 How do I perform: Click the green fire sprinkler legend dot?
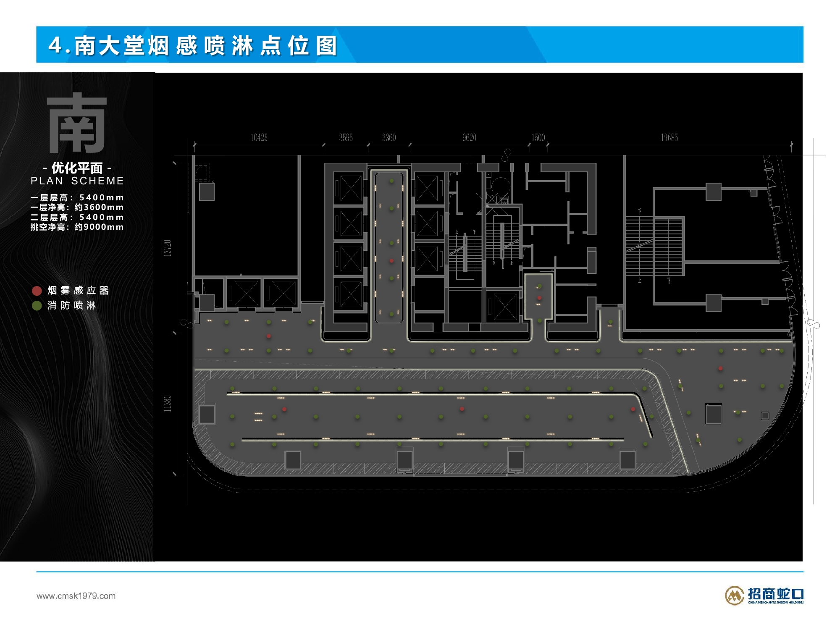coord(37,305)
